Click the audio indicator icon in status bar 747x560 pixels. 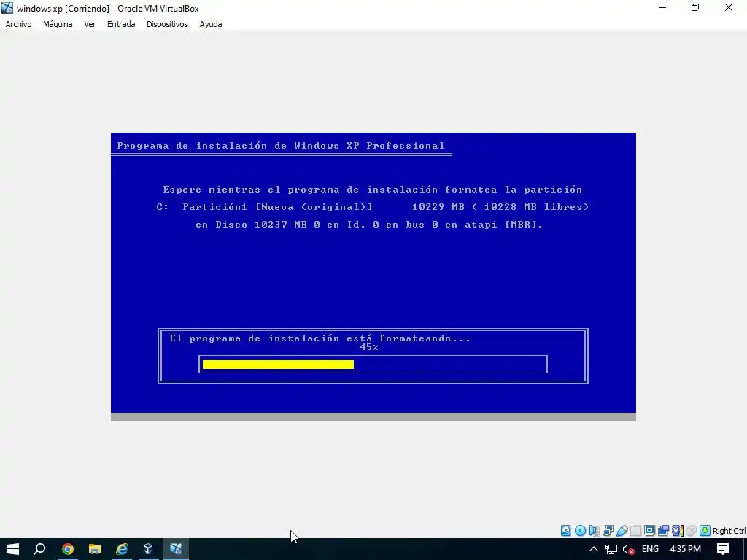point(594,531)
